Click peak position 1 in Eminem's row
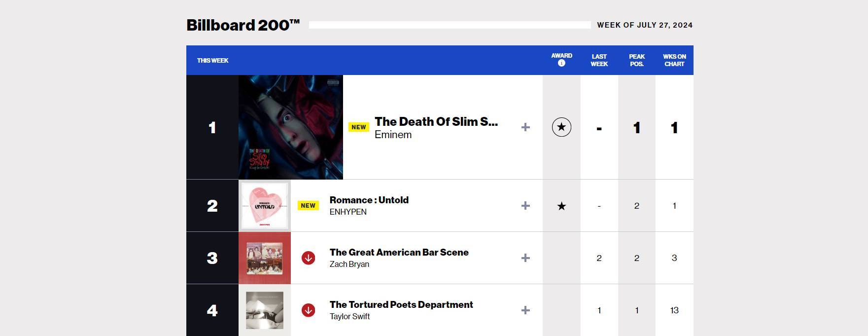Image resolution: width=868 pixels, height=336 pixels. pyautogui.click(x=637, y=128)
